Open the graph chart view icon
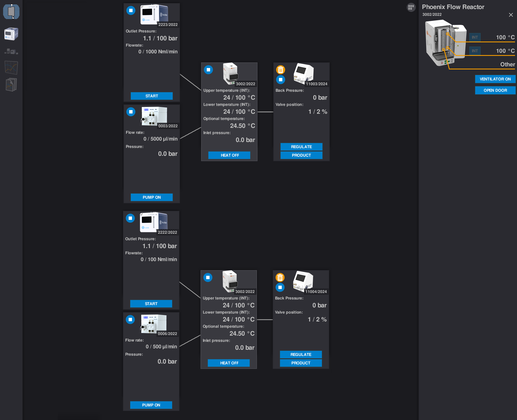 click(11, 68)
